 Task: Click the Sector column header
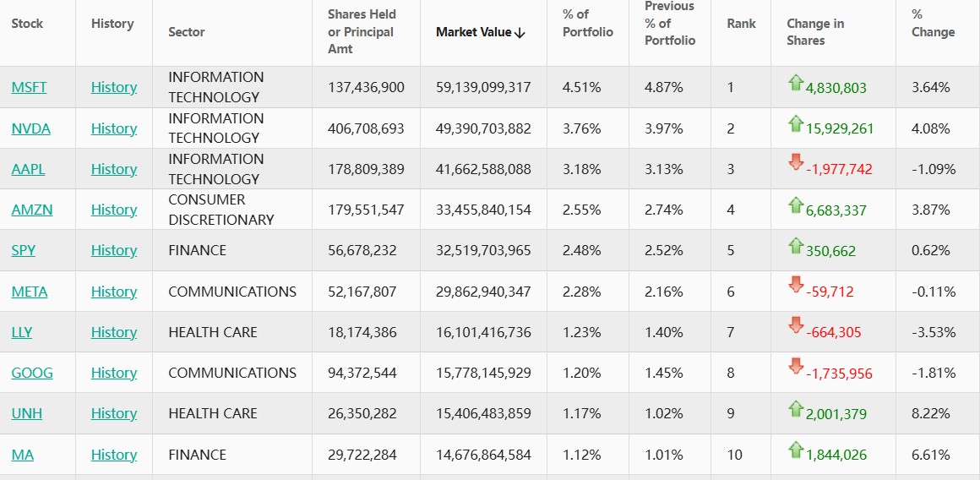pos(187,32)
